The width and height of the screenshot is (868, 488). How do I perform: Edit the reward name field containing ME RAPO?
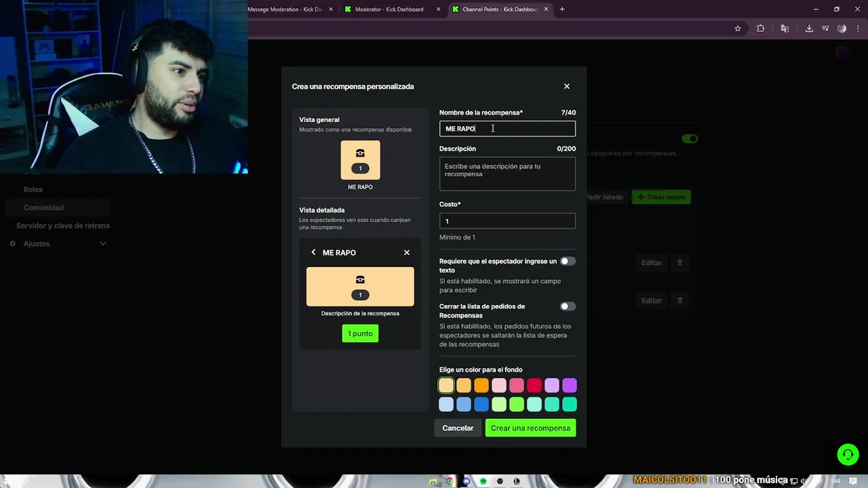tap(507, 129)
